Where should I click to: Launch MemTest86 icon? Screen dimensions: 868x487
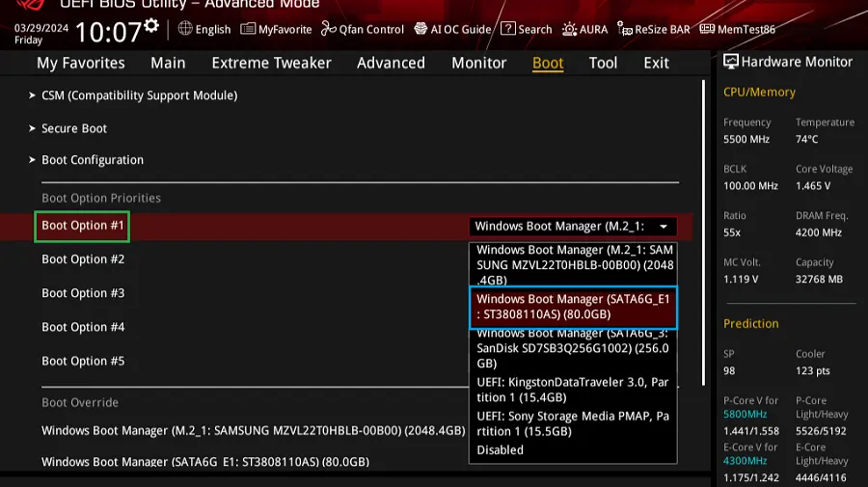click(x=707, y=29)
